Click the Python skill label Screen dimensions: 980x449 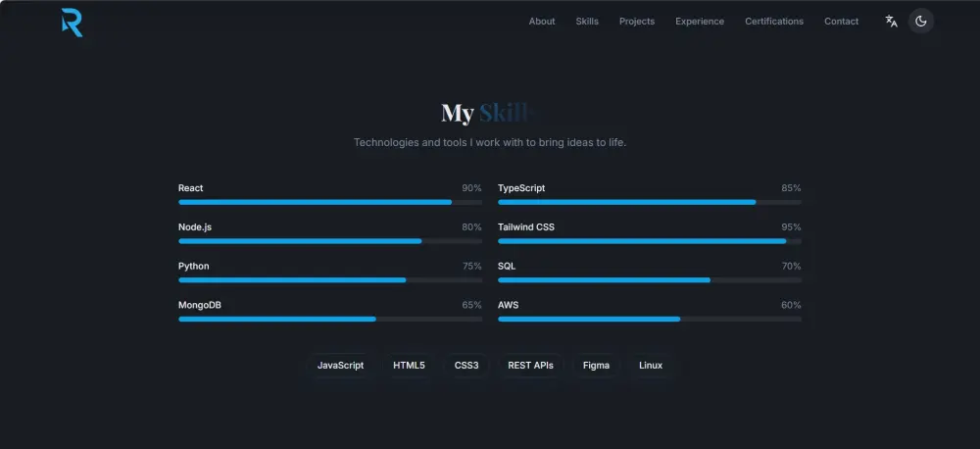coord(194,266)
